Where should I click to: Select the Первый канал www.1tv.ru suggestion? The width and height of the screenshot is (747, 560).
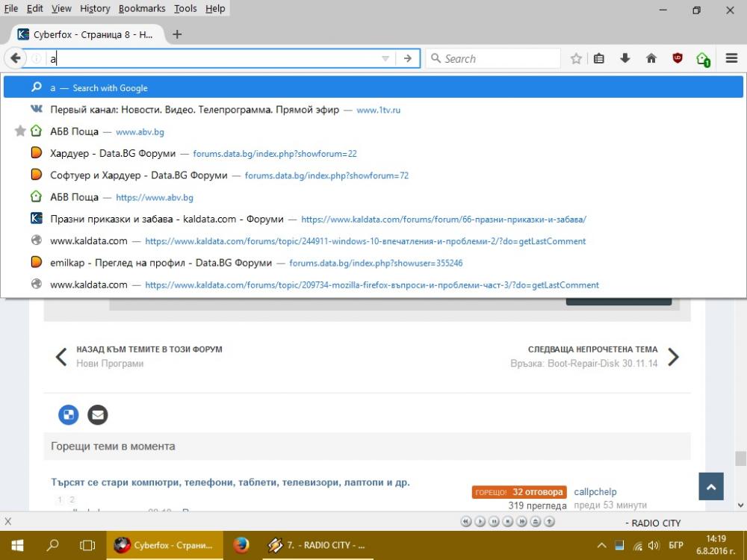click(x=373, y=110)
